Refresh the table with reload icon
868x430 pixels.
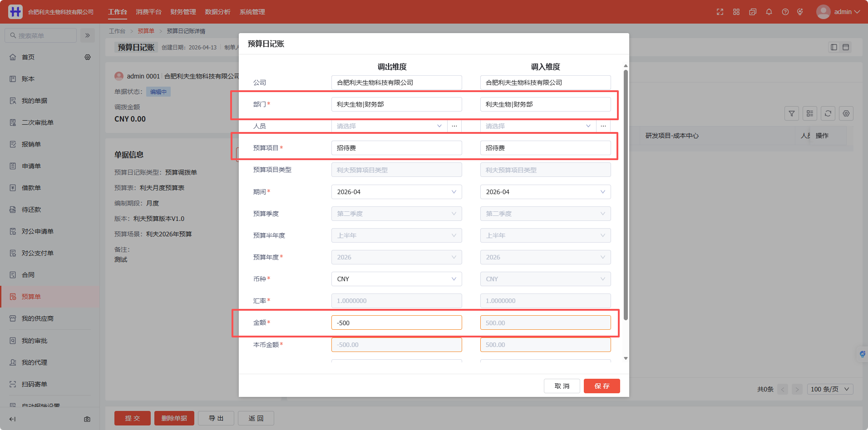point(828,113)
